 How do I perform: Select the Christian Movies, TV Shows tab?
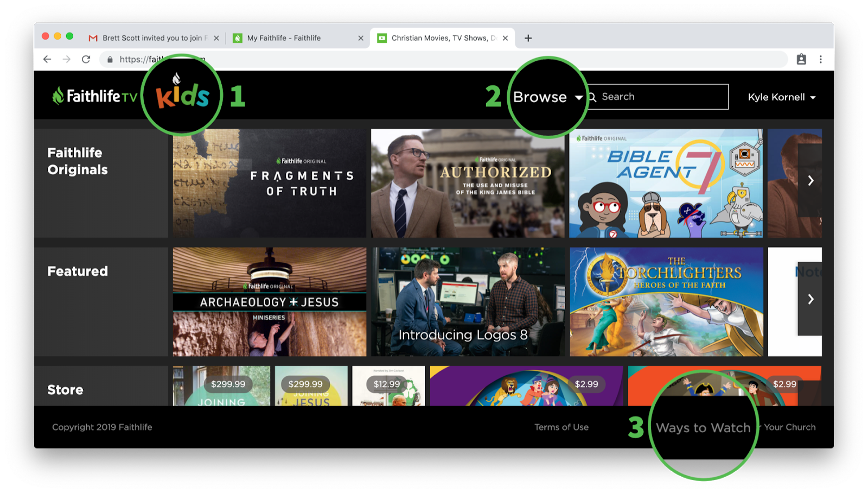(x=443, y=38)
